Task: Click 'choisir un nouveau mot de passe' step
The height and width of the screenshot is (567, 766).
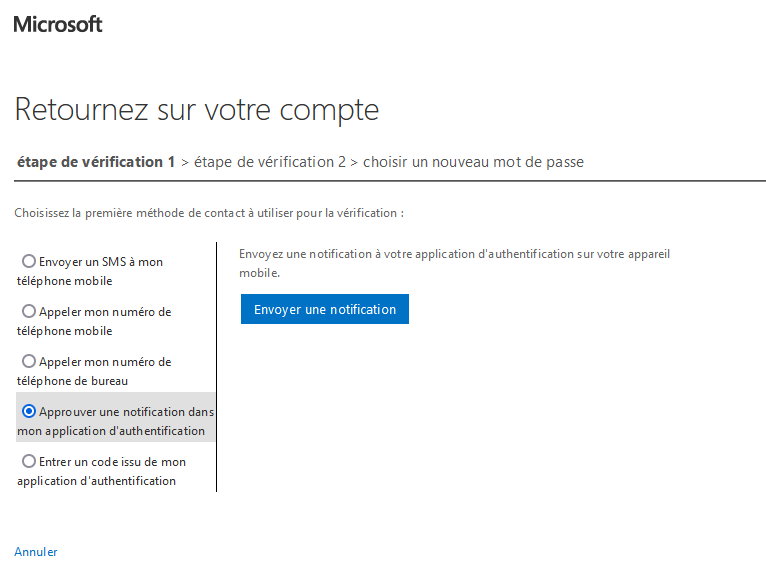Action: pos(473,162)
